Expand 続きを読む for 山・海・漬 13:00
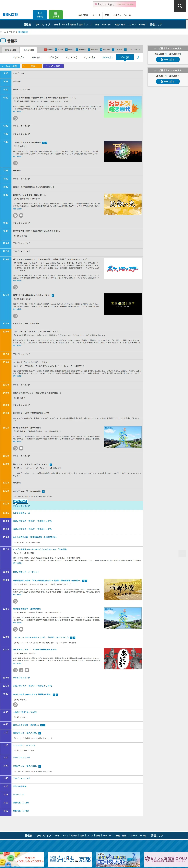Viewport: 188px width, 868px height. (17, 376)
